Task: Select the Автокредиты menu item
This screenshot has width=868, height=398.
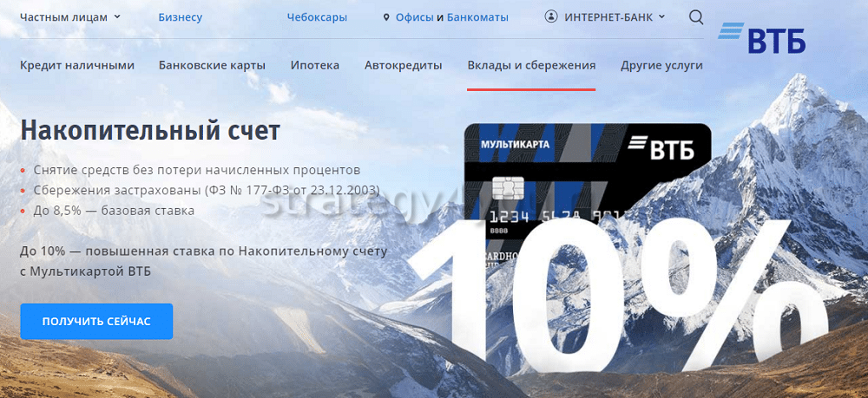Action: tap(403, 65)
